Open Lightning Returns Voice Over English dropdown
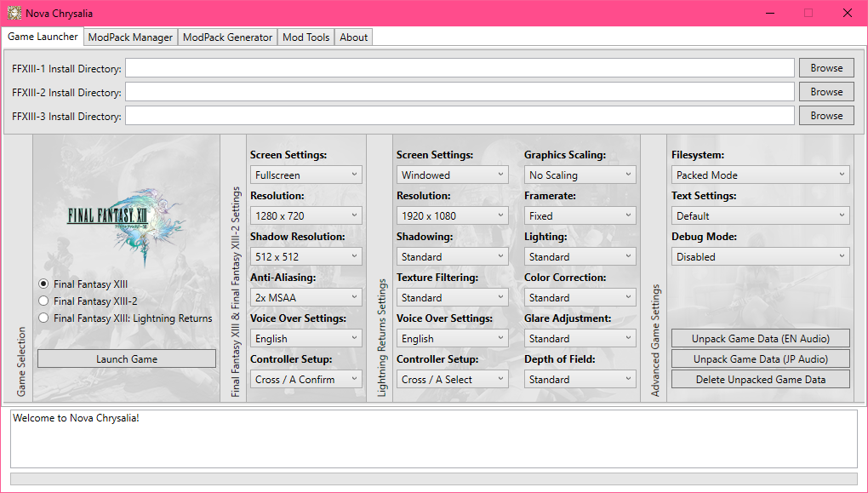 click(x=452, y=338)
